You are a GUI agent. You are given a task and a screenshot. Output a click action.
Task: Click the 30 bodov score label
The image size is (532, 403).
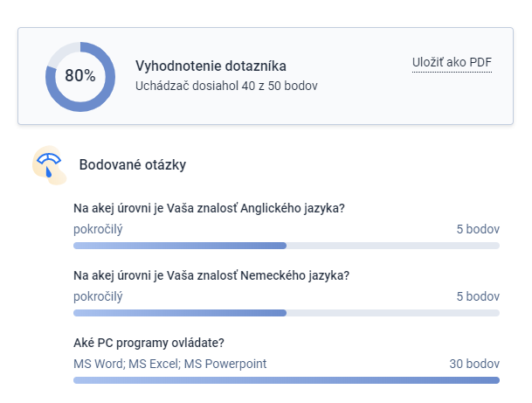pyautogui.click(x=474, y=364)
